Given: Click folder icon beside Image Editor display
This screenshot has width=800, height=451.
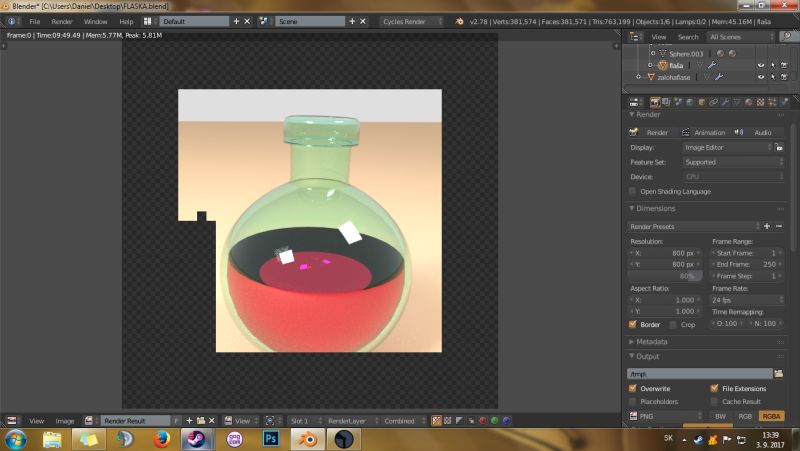Looking at the screenshot, I should 779,147.
